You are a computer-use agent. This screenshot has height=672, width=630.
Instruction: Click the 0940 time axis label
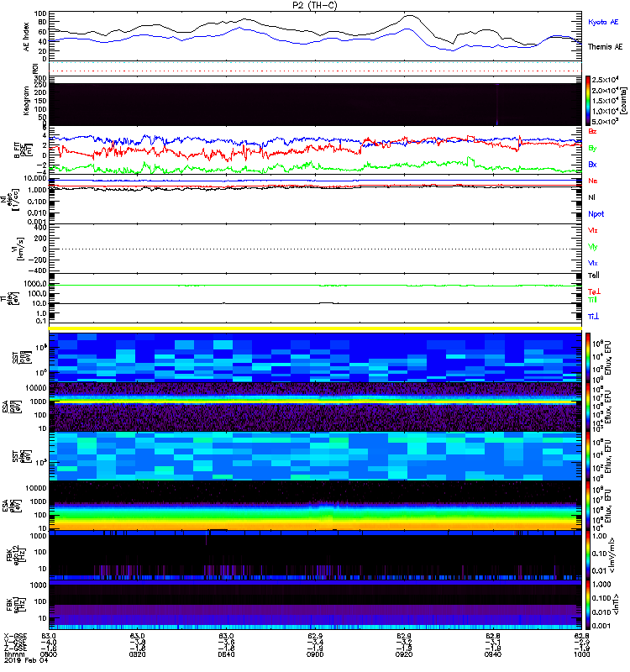tap(493, 654)
